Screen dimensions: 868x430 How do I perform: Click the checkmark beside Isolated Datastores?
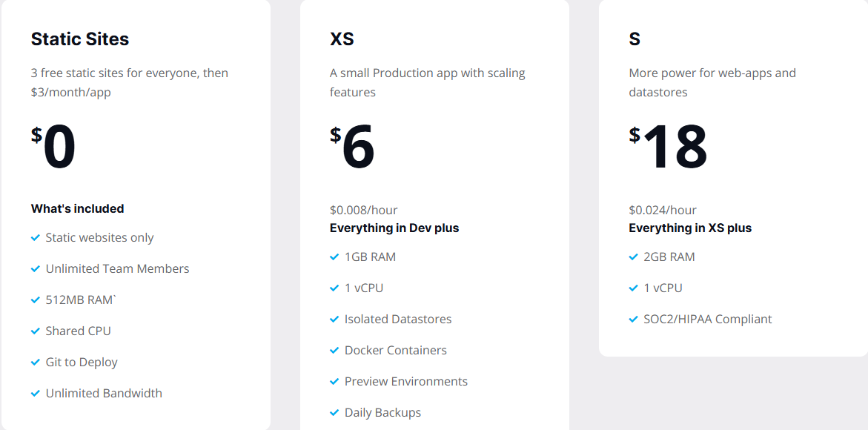[x=334, y=320]
